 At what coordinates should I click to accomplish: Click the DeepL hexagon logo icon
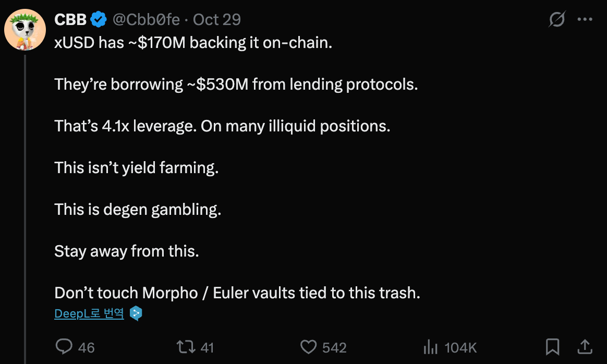click(x=136, y=313)
